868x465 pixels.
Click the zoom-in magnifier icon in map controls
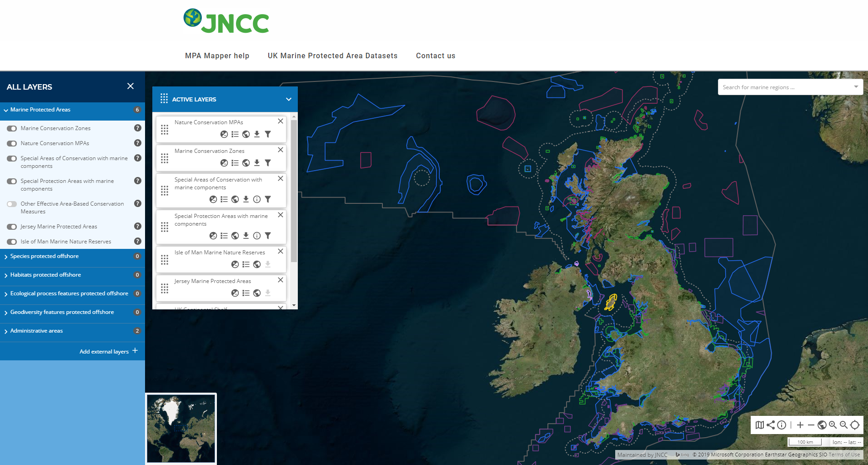[833, 425]
